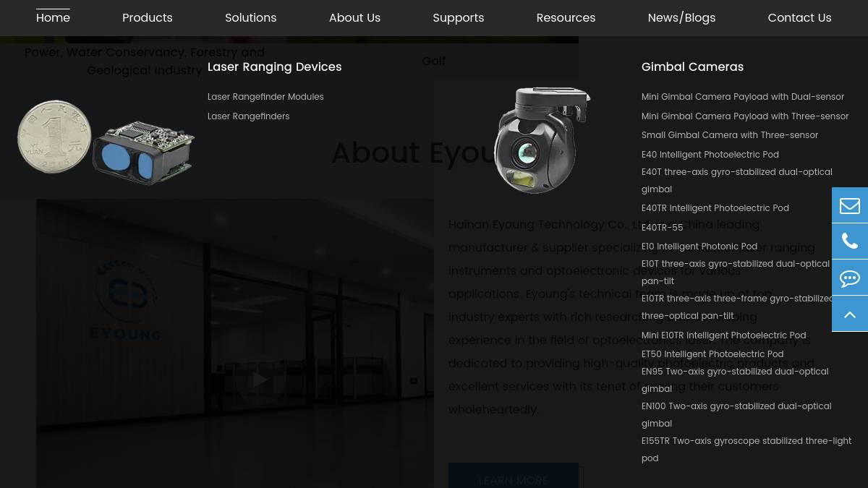Open Mini E10TR Intelligent Photoelectric Pod

(723, 335)
